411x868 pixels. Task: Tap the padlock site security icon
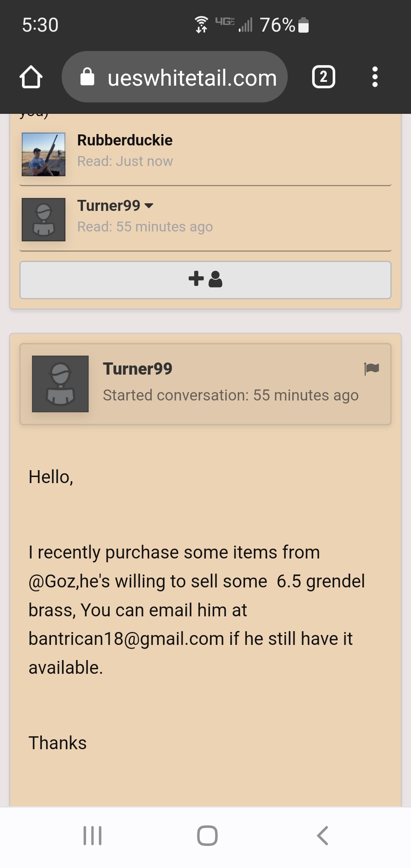coord(87,77)
